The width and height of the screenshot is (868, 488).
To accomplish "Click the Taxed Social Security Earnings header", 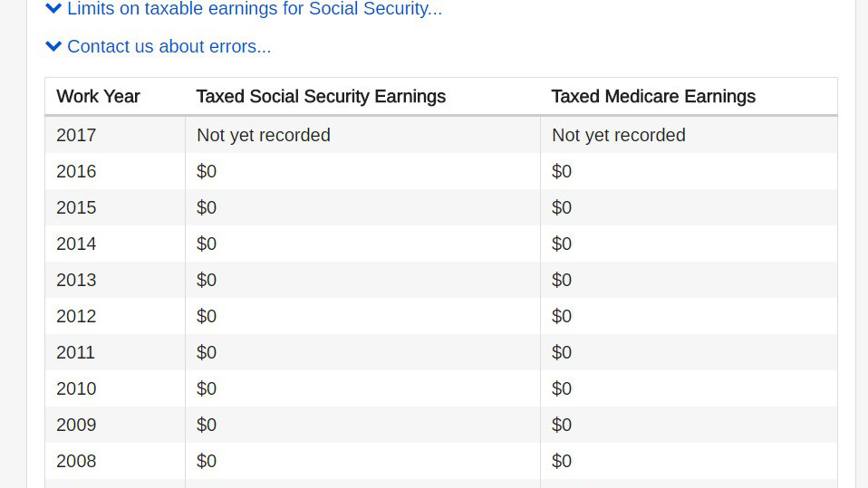I will [321, 97].
